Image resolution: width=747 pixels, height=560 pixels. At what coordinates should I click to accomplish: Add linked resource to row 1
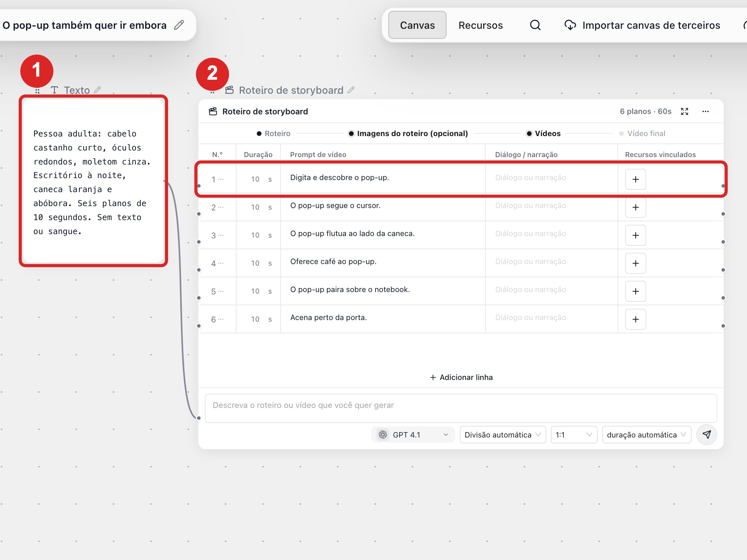click(636, 179)
